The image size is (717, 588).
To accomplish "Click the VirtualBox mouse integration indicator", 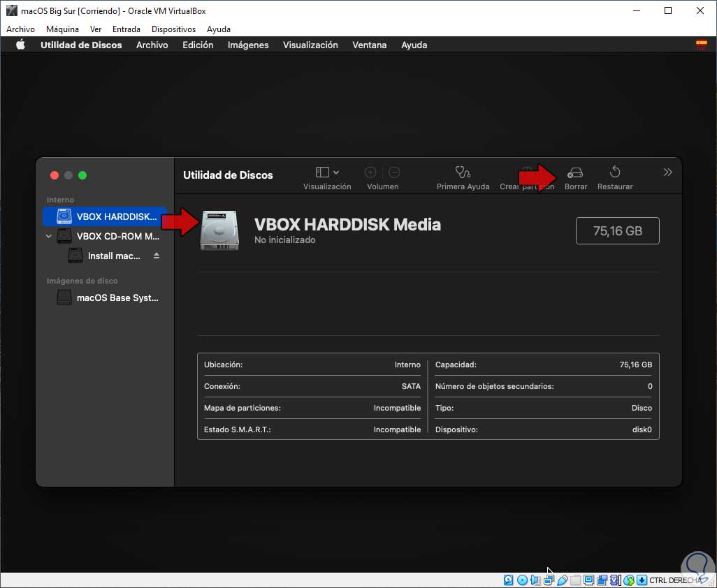I will (629, 580).
